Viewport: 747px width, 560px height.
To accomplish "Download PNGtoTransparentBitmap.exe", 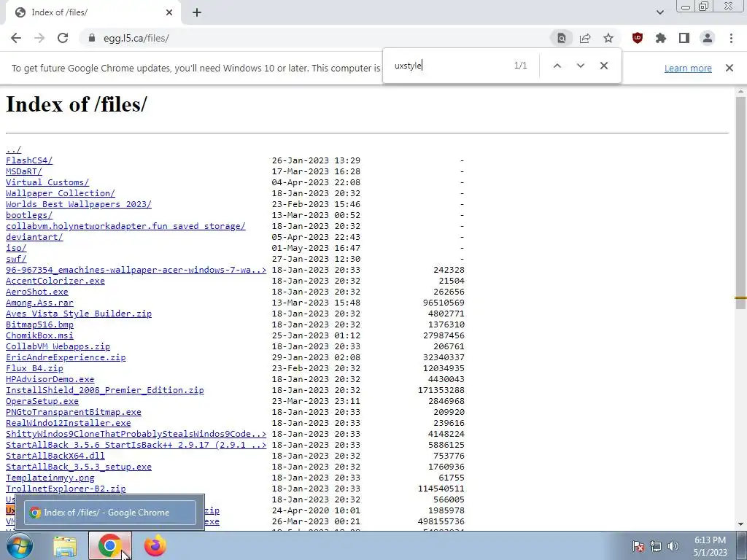I will click(x=74, y=413).
